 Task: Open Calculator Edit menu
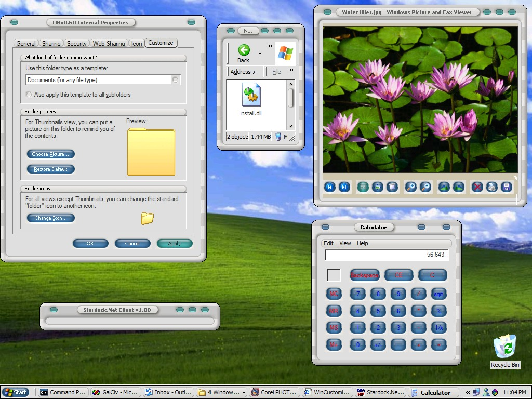[328, 243]
